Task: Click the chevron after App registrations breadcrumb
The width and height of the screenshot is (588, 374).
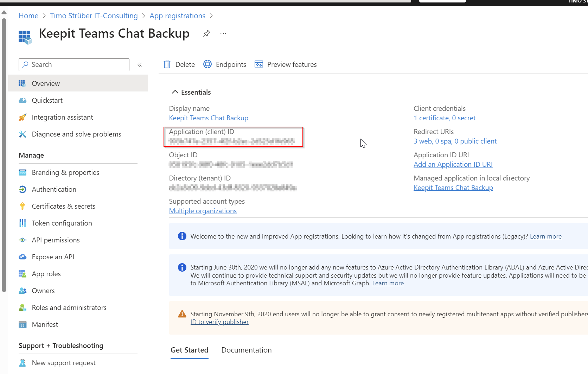Action: click(x=211, y=16)
